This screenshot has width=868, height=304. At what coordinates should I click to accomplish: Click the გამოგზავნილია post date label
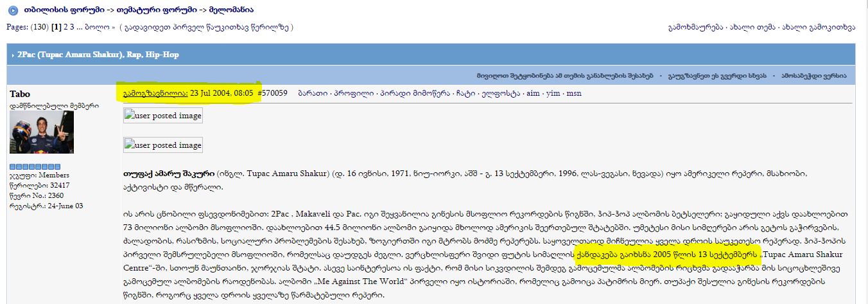click(x=155, y=93)
